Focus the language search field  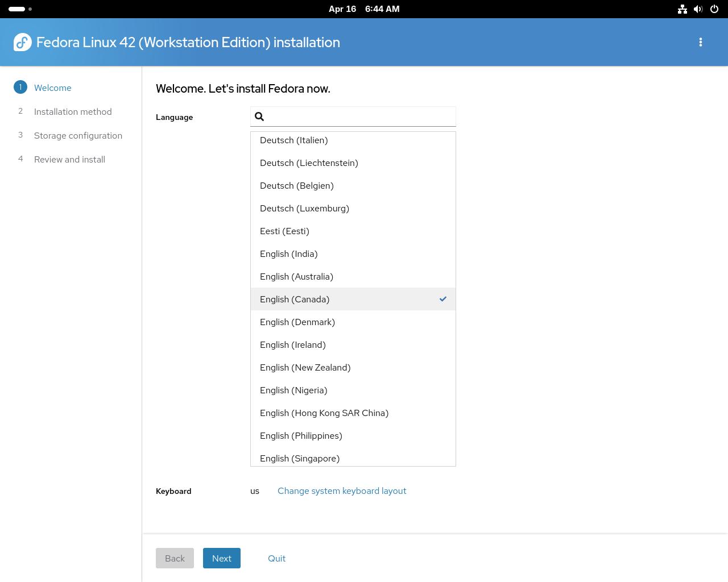[x=353, y=117]
